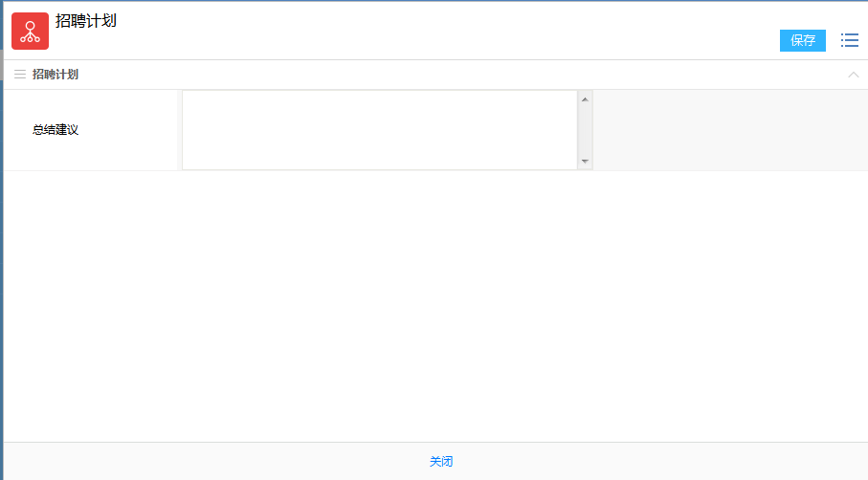Collapse the 招聘计划 section with the chevron
The height and width of the screenshot is (480, 868).
tap(853, 75)
